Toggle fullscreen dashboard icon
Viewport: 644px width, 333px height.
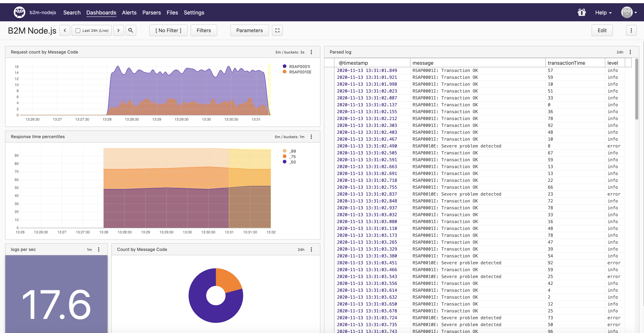[277, 30]
